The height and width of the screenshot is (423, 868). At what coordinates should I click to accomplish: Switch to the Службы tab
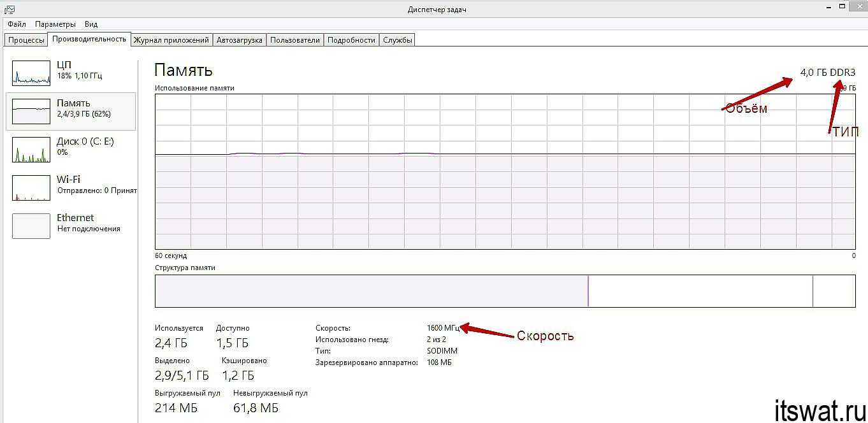pyautogui.click(x=398, y=40)
